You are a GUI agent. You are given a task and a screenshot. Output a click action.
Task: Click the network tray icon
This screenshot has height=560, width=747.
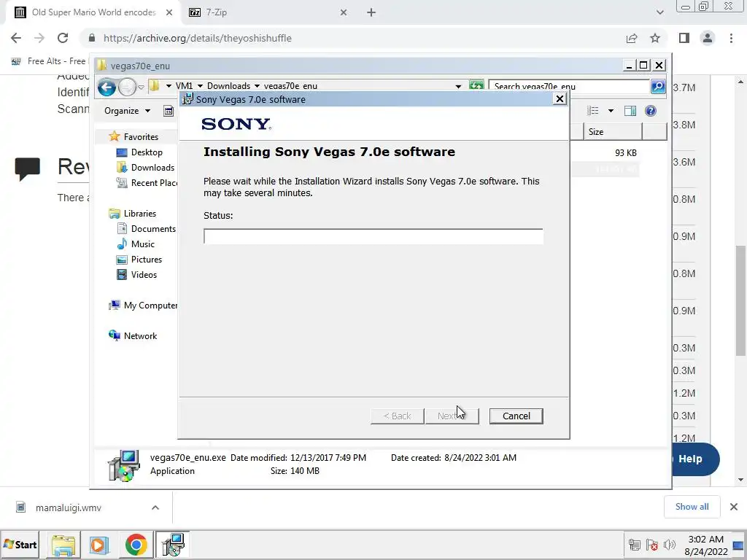click(634, 545)
